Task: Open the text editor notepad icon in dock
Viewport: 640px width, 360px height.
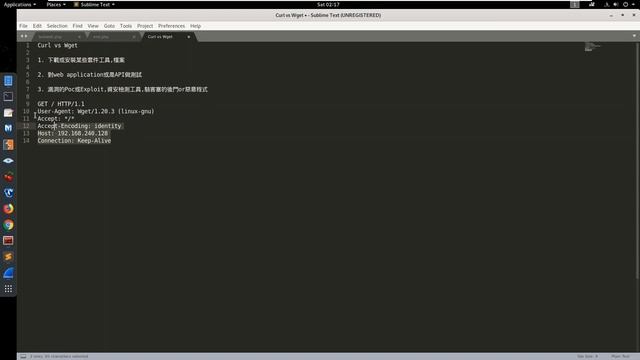Action: point(8,113)
